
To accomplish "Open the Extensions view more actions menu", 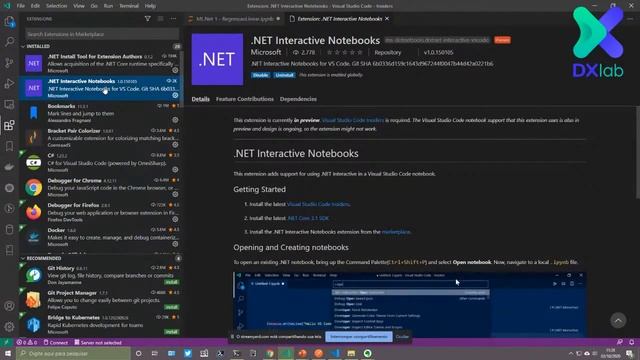I will (x=173, y=19).
